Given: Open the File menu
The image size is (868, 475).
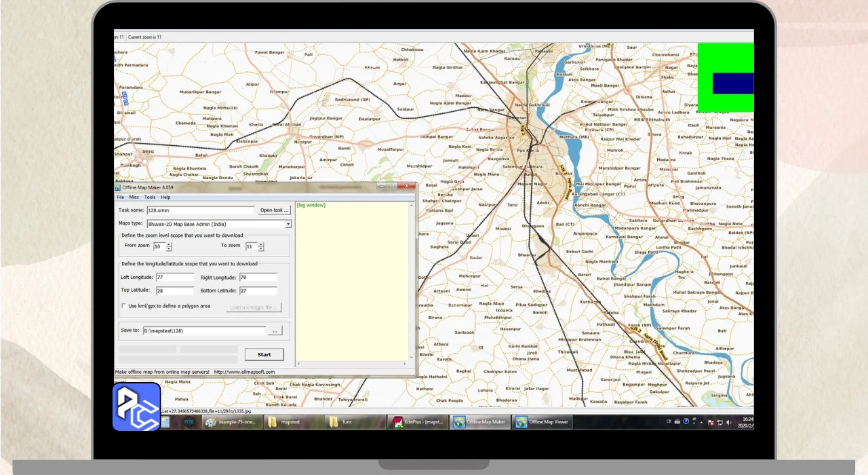Looking at the screenshot, I should point(120,197).
